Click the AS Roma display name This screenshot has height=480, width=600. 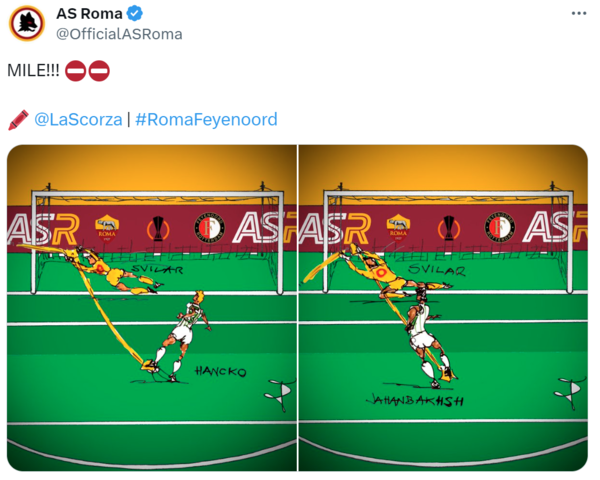pyautogui.click(x=89, y=13)
